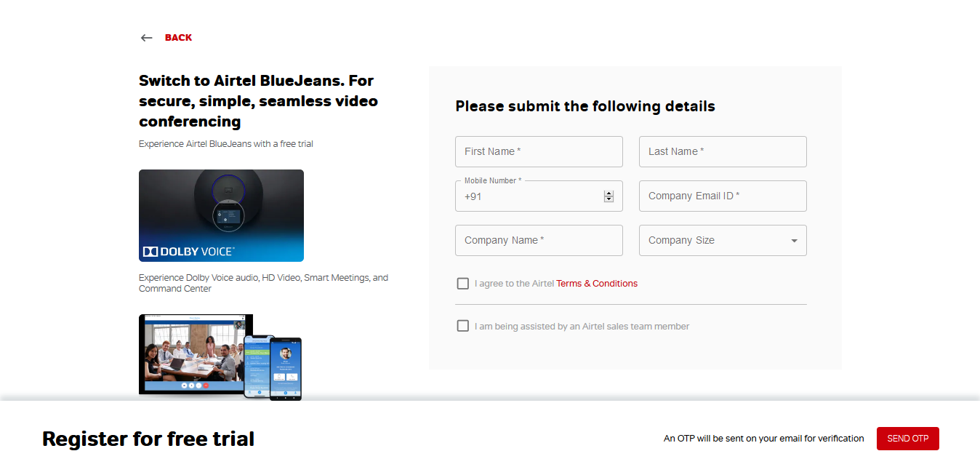Screen dimensions: 980x475
Task: Open the Terms & Conditions link
Action: [x=597, y=284]
